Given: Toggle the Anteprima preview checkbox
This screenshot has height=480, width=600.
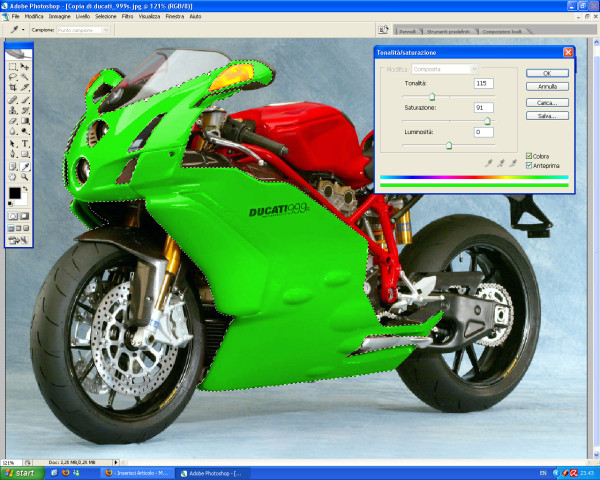Looking at the screenshot, I should click(x=529, y=165).
